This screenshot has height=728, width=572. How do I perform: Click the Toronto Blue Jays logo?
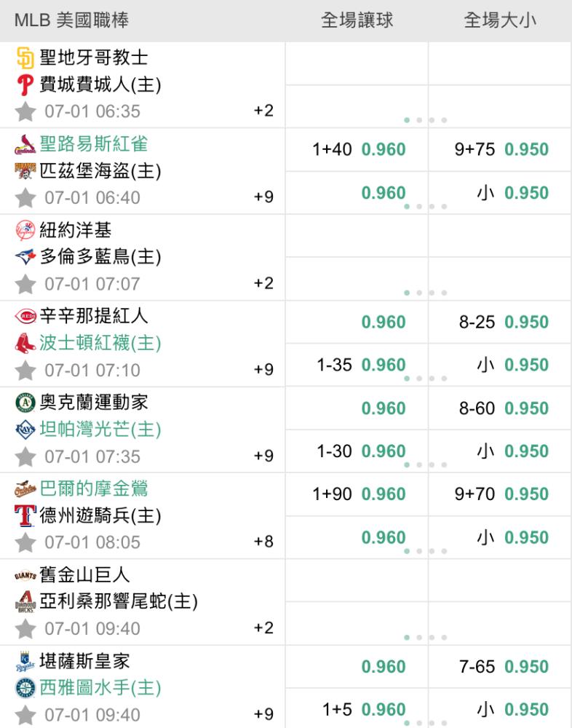pos(25,257)
